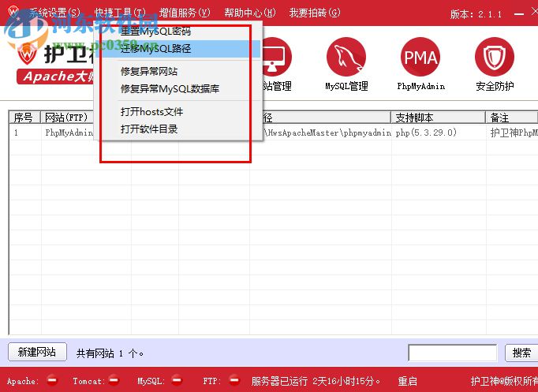Sort by the 备注 column header
This screenshot has height=392, width=538.
[512, 118]
